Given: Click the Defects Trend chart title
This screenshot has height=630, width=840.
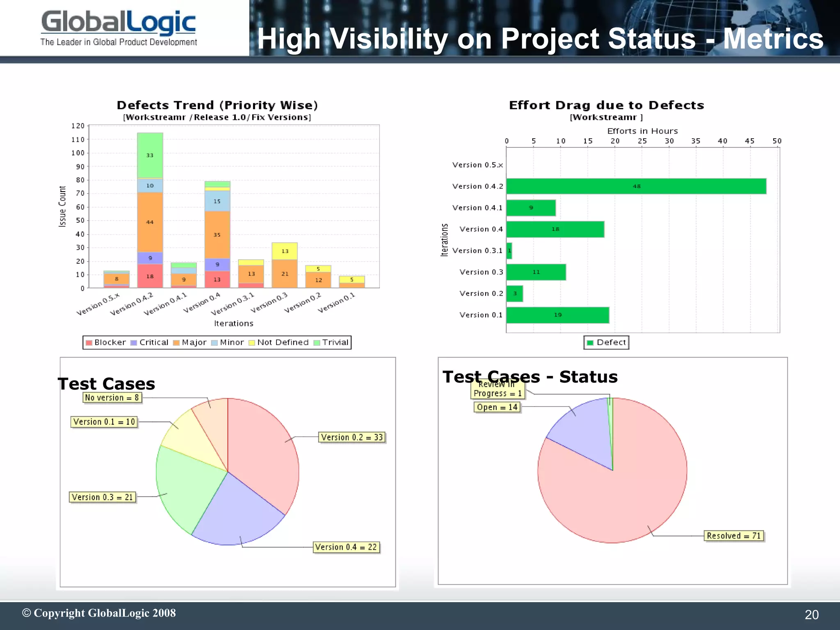Looking at the screenshot, I should point(217,105).
